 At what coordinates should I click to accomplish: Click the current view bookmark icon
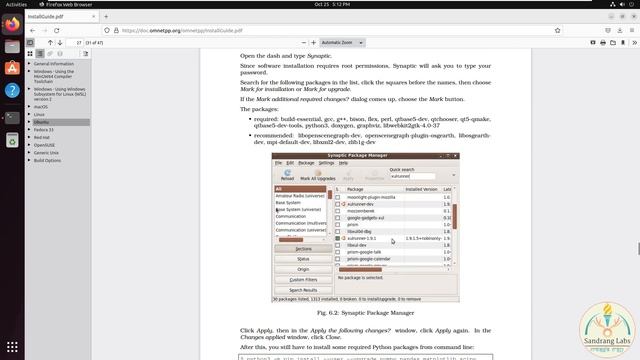(x=623, y=42)
